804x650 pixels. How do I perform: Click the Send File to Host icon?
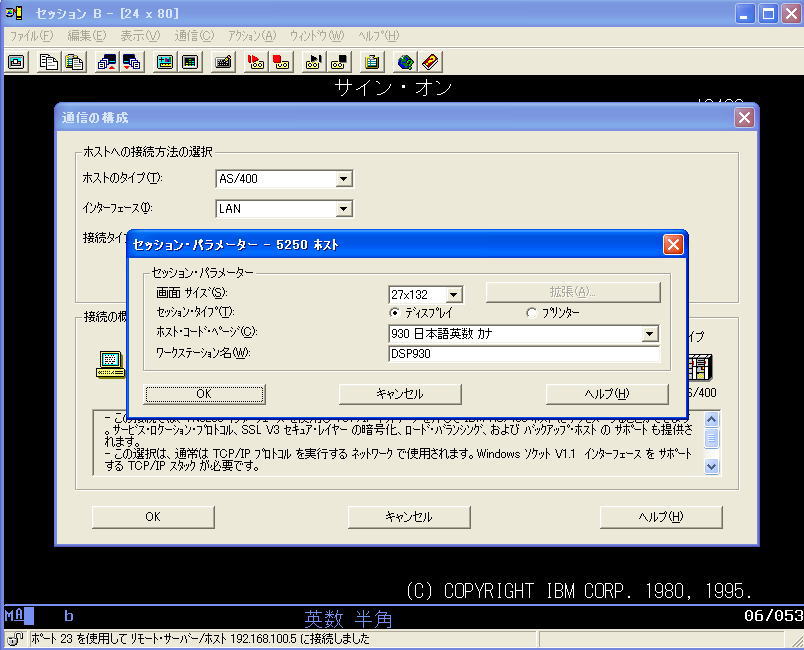[107, 62]
